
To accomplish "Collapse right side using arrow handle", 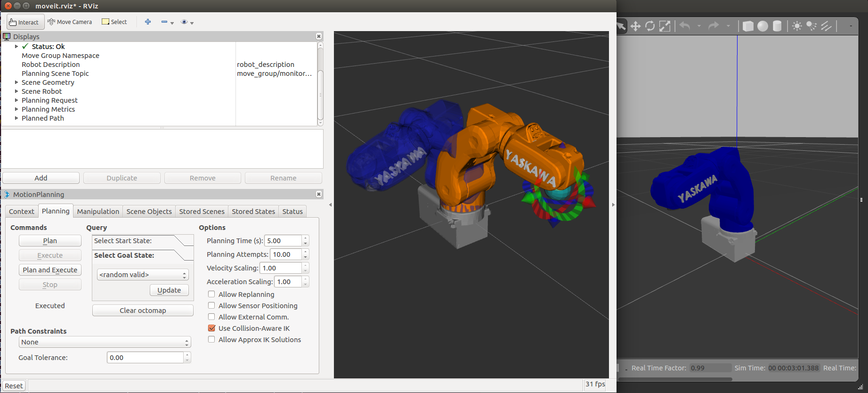I will point(613,205).
